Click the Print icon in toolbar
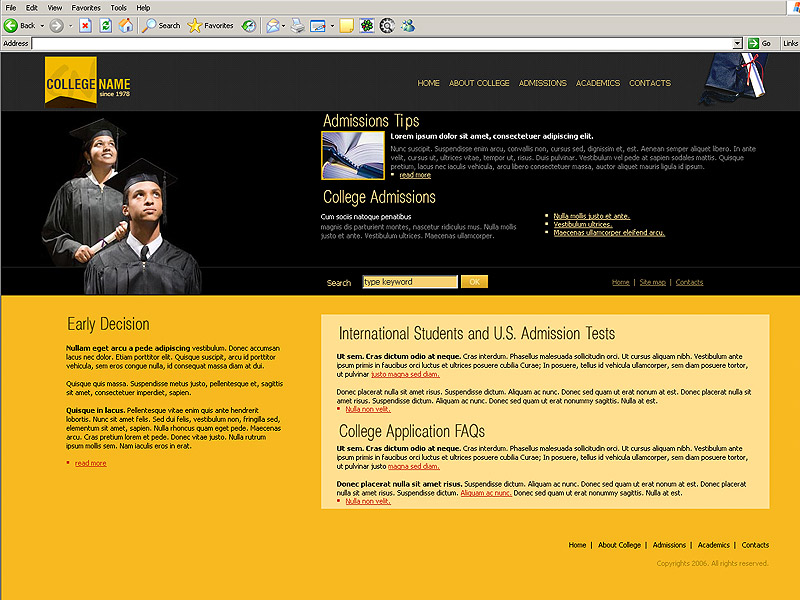Viewport: 800px width, 600px height. click(297, 25)
